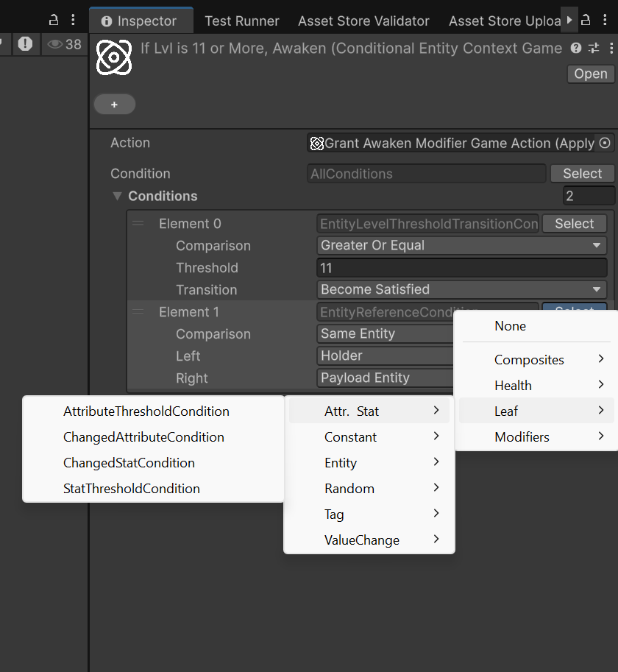Expand the ValueChange submenu
Screen dimensions: 618x672
point(369,540)
